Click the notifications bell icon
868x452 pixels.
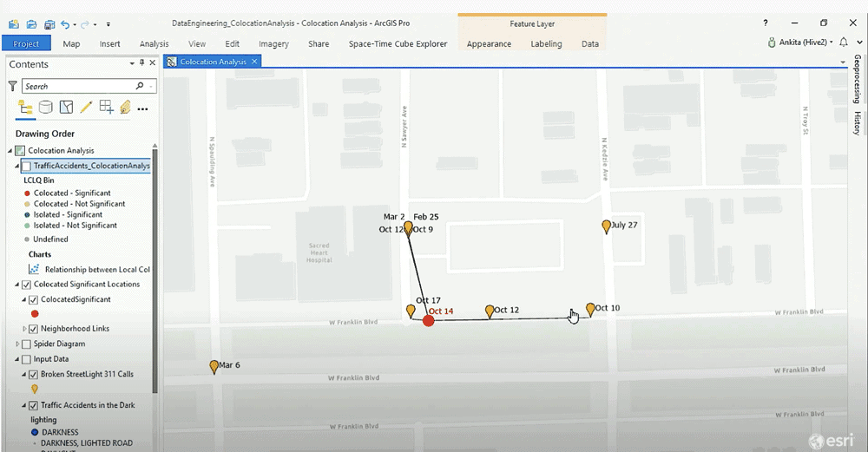tap(844, 42)
